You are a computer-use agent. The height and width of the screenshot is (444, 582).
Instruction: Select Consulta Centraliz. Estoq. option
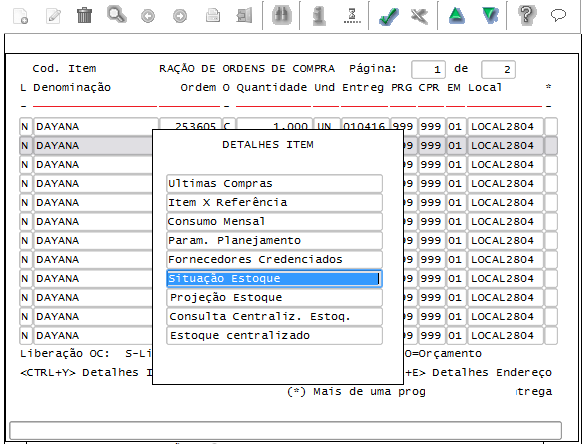[274, 316]
